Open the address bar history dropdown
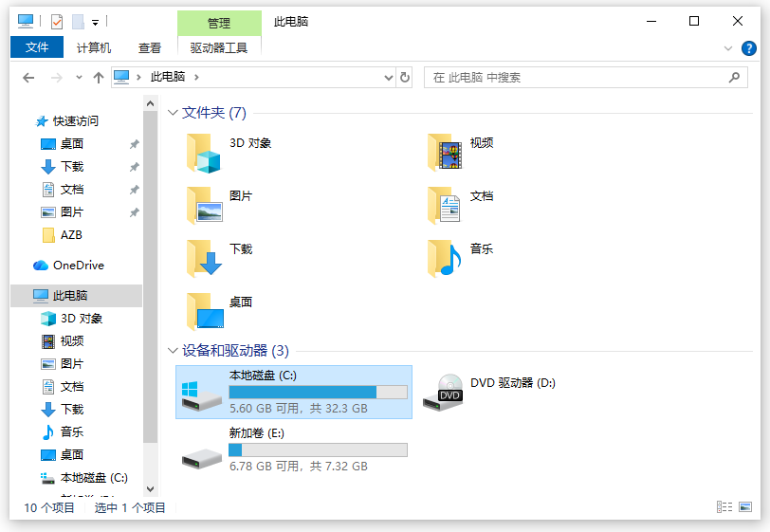Image resolution: width=770 pixels, height=532 pixels. (x=389, y=78)
